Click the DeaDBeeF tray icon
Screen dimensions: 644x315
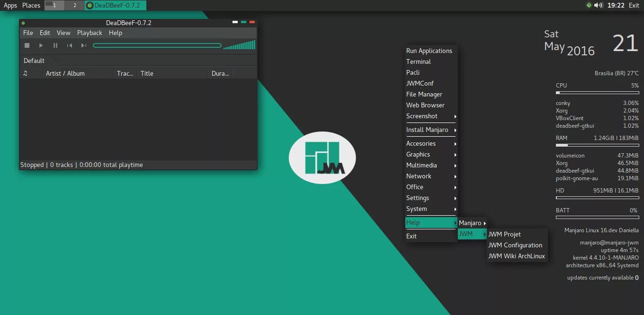[589, 5]
